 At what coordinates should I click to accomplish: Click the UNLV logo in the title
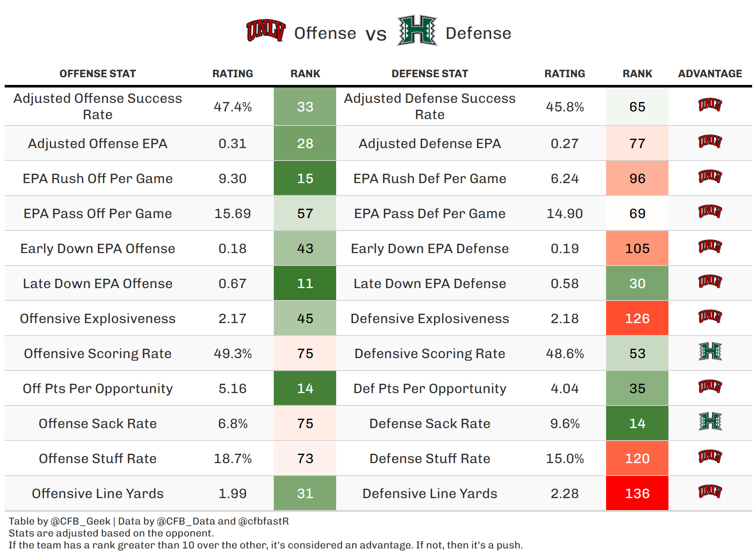(266, 31)
